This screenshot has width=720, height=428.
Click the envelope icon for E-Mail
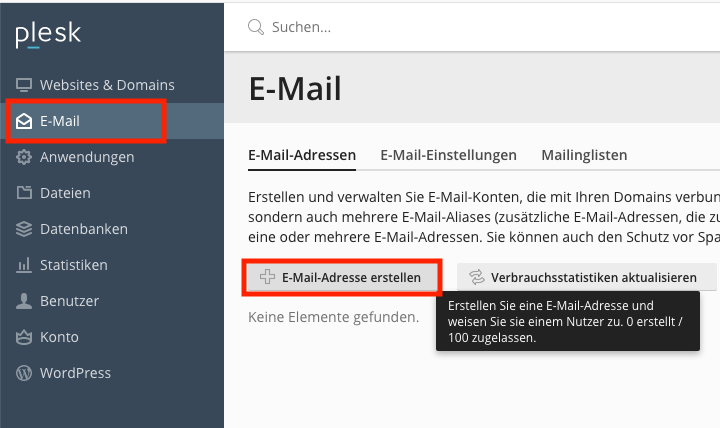coord(24,121)
